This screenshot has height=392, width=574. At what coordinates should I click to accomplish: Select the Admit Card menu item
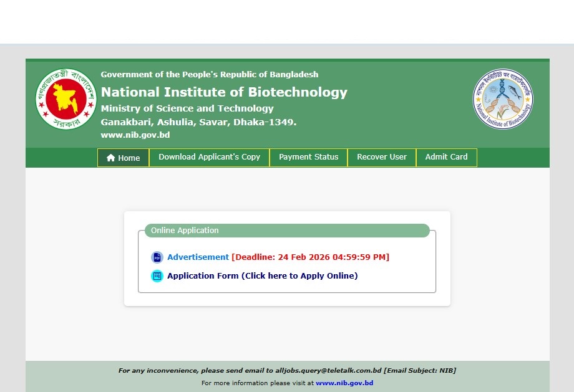point(446,157)
